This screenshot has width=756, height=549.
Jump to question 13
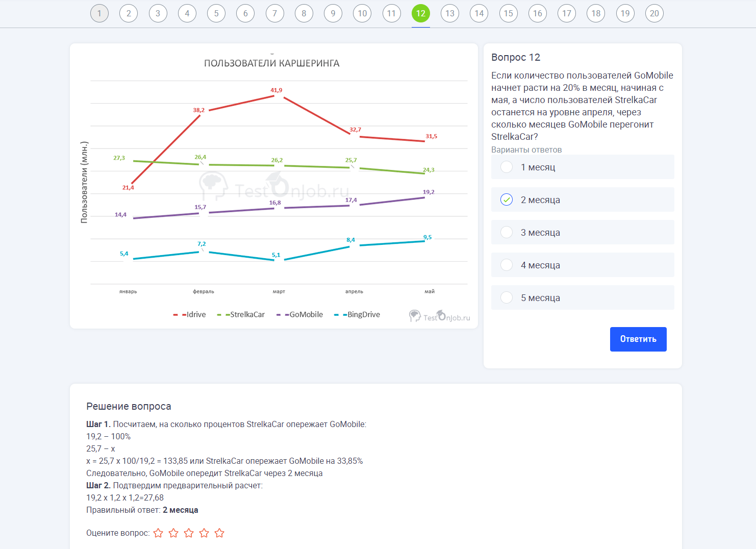coord(450,13)
